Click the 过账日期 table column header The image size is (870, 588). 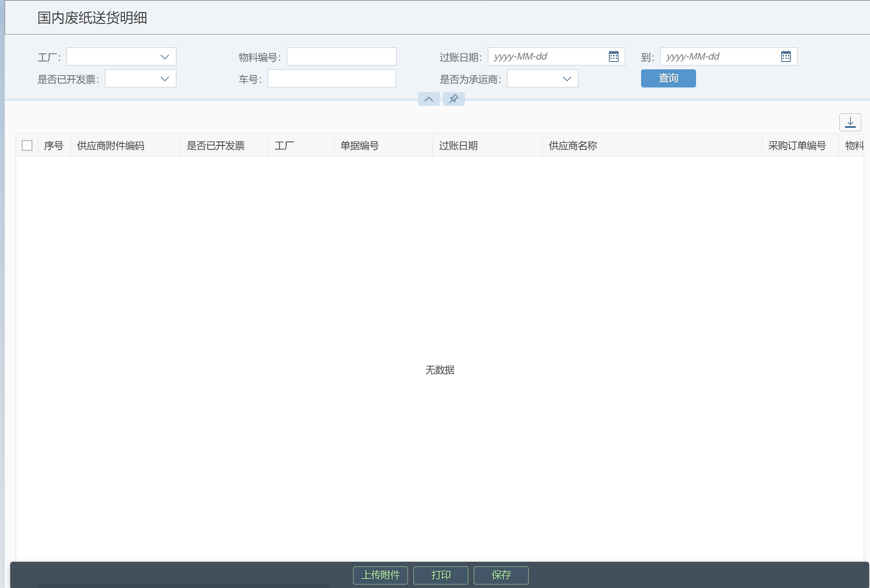point(488,145)
